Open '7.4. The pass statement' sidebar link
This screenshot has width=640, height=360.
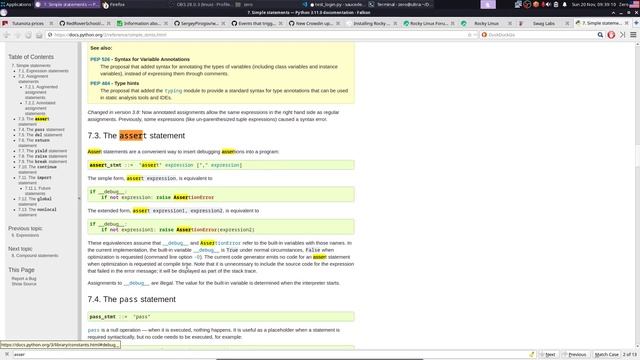[41, 129]
